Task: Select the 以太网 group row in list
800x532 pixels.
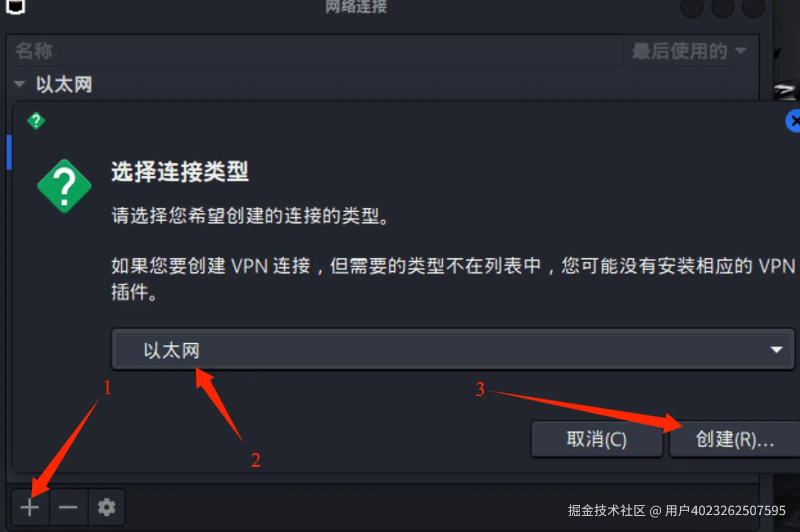Action: coord(383,84)
